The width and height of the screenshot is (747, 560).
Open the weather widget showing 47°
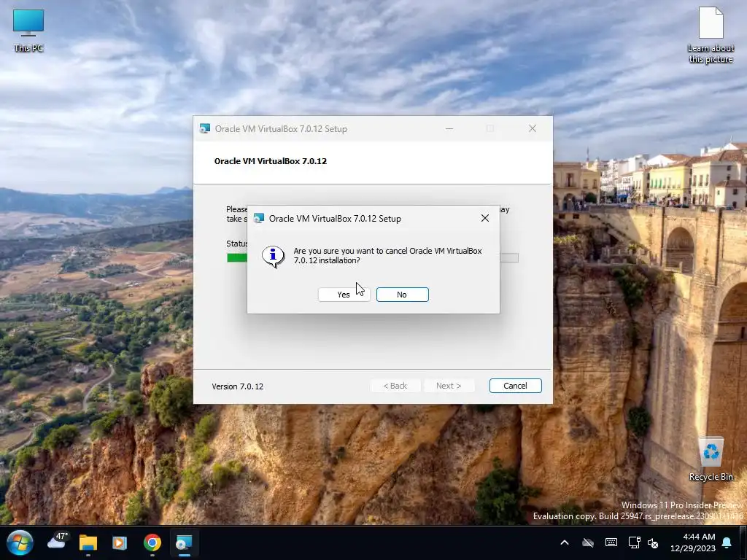[x=58, y=542]
